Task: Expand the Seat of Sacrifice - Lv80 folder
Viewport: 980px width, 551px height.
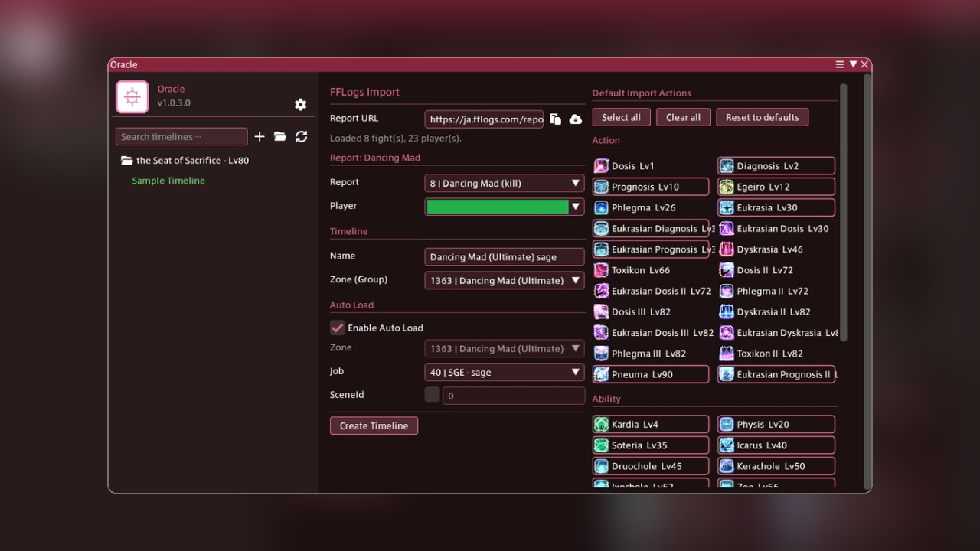Action: (185, 161)
